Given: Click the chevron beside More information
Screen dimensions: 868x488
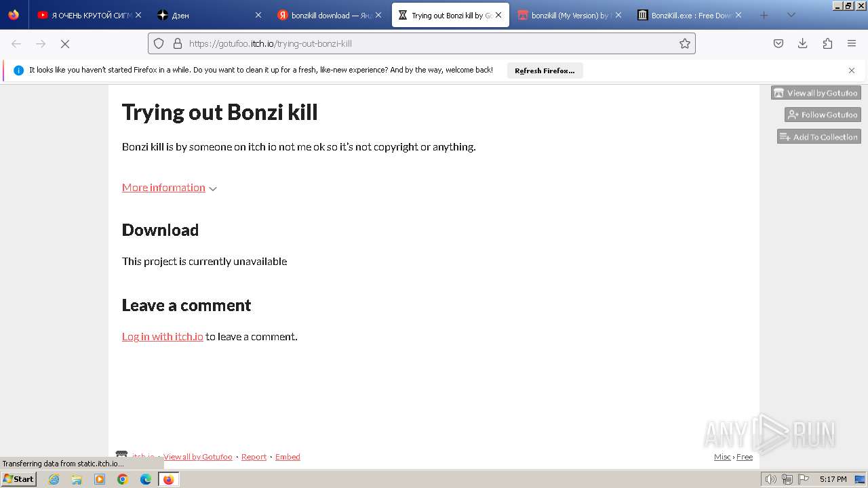Looking at the screenshot, I should 213,189.
